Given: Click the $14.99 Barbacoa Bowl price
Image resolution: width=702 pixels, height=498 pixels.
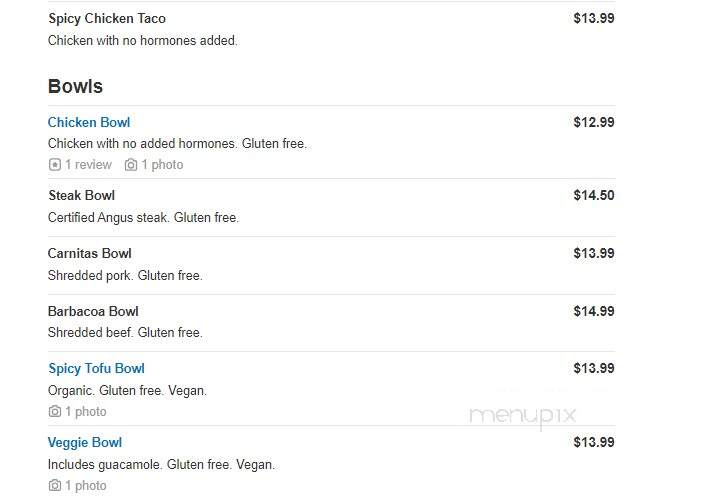Looking at the screenshot, I should pos(594,311).
